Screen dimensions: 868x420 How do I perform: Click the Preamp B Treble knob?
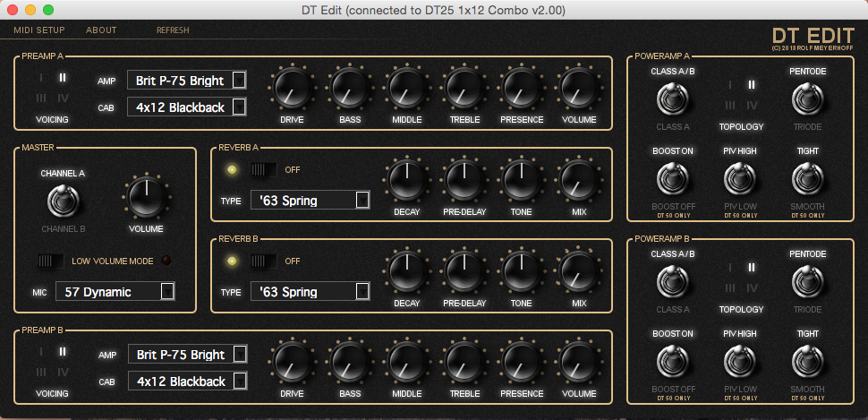pos(464,363)
